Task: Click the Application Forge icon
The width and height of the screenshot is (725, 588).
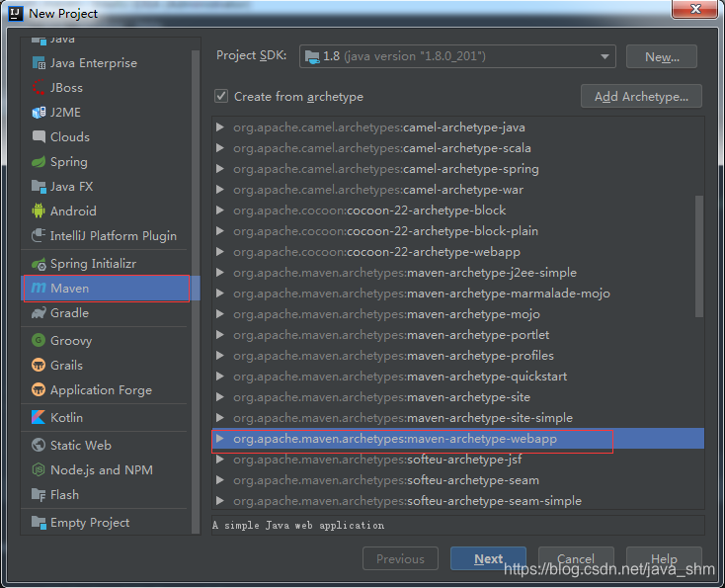Action: pyautogui.click(x=39, y=390)
